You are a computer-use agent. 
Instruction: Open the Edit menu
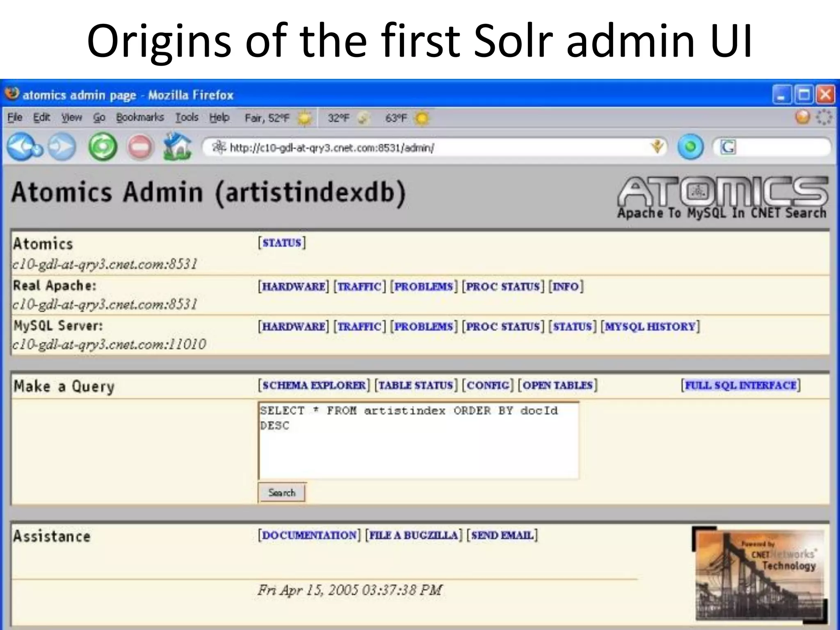pos(41,118)
